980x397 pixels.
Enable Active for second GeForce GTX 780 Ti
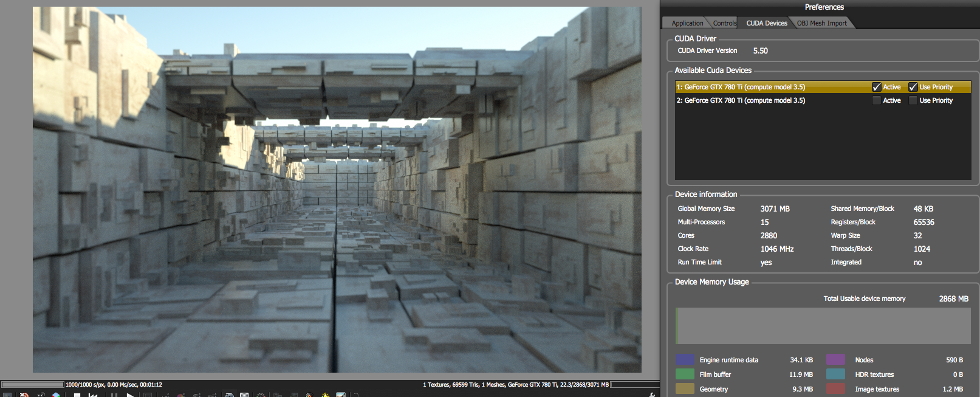876,100
